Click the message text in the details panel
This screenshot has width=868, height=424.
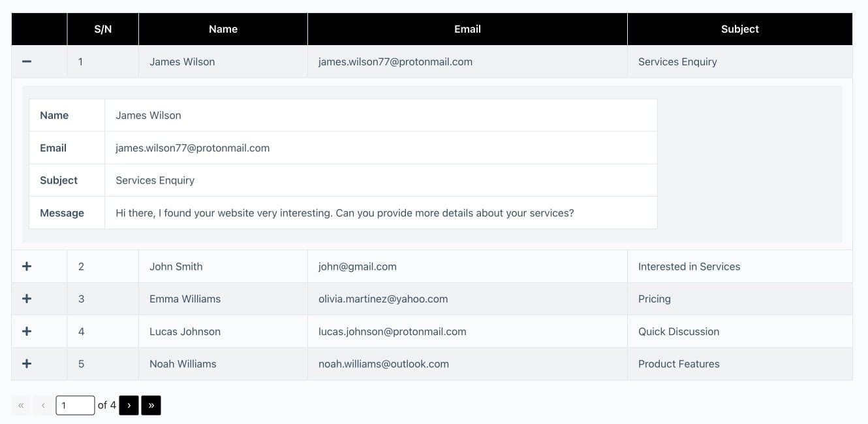click(345, 213)
